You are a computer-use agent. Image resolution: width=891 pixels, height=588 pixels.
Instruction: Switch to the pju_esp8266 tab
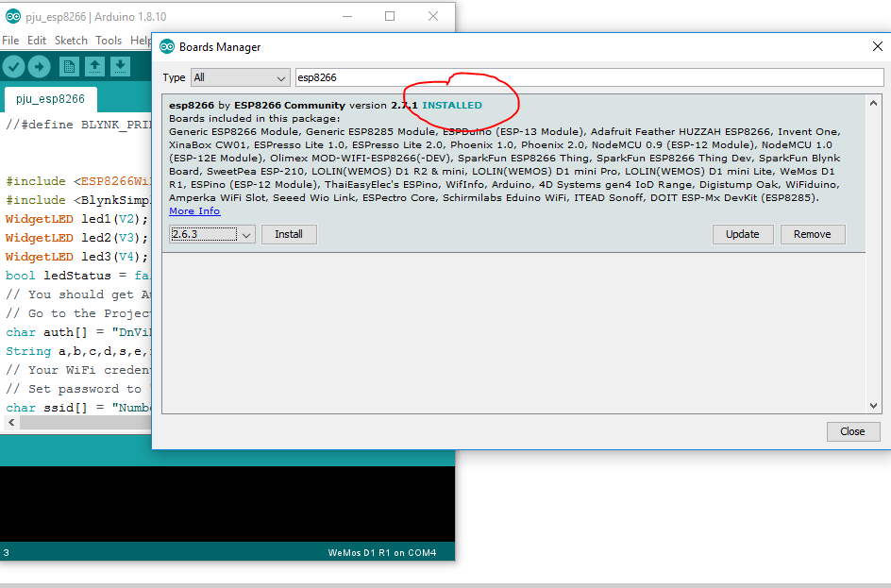click(x=49, y=98)
